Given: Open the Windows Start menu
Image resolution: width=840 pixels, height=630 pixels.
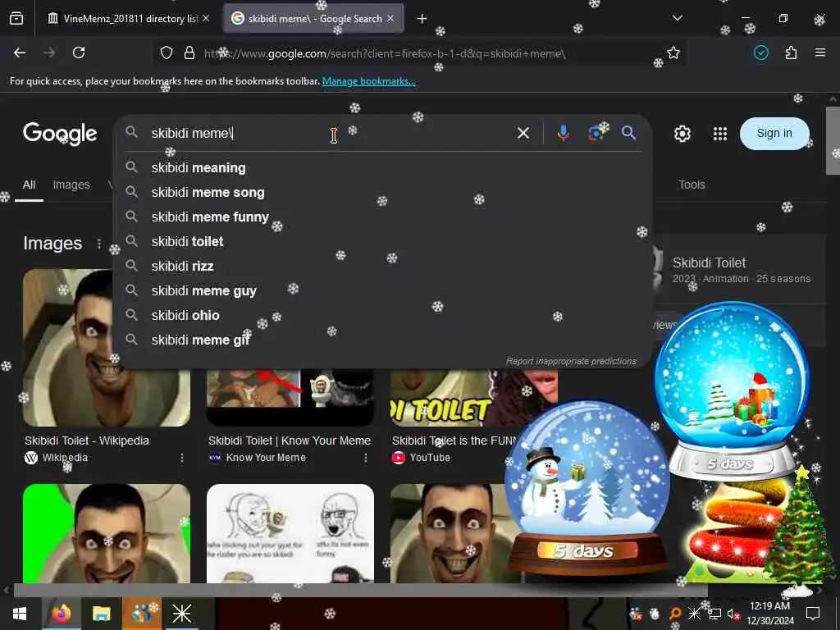Looking at the screenshot, I should [20, 614].
